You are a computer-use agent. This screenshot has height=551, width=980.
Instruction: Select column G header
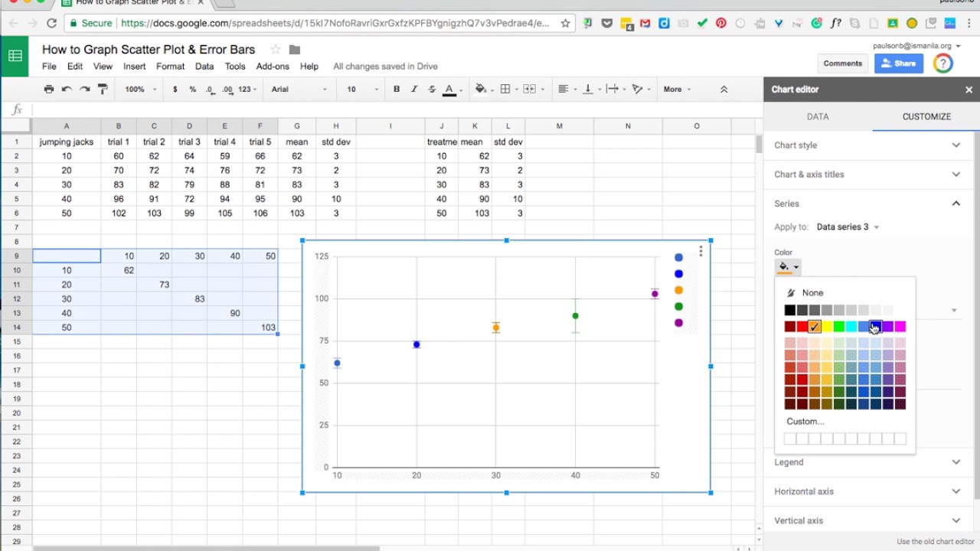tap(297, 126)
